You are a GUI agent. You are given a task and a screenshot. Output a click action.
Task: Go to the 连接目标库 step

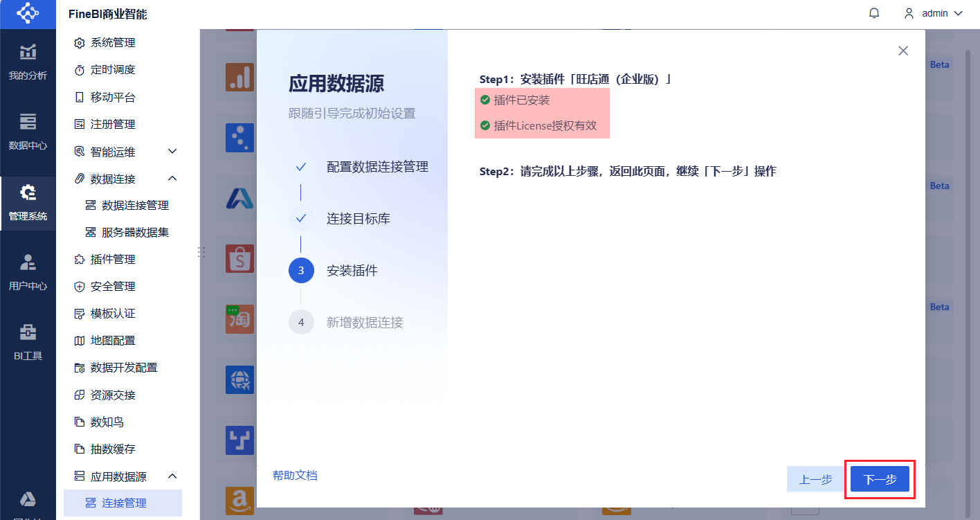pyautogui.click(x=359, y=219)
